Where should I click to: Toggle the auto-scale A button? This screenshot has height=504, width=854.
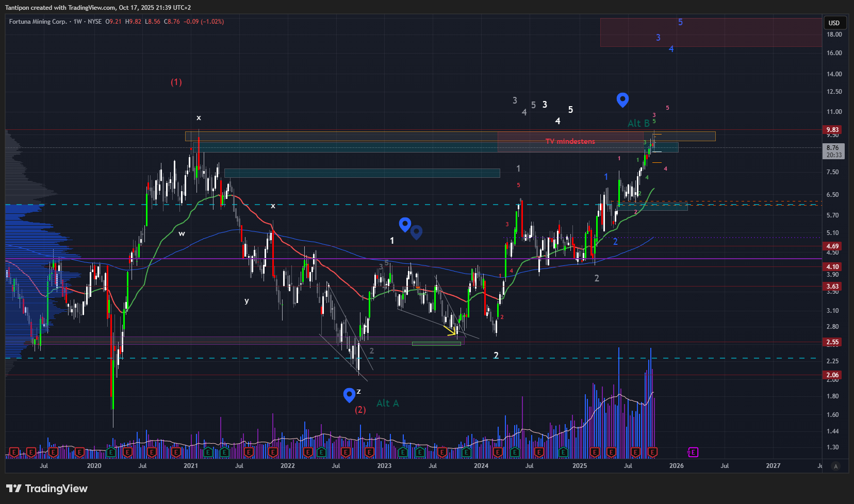[x=836, y=466]
